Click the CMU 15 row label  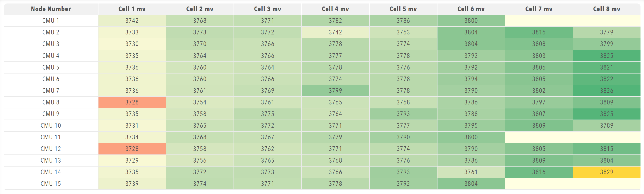[51, 184]
